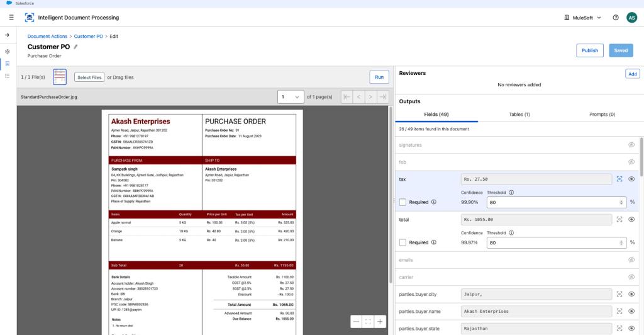The width and height of the screenshot is (644, 335).
Task: Click the outputs panel vertical scrollbar
Action: [641, 157]
